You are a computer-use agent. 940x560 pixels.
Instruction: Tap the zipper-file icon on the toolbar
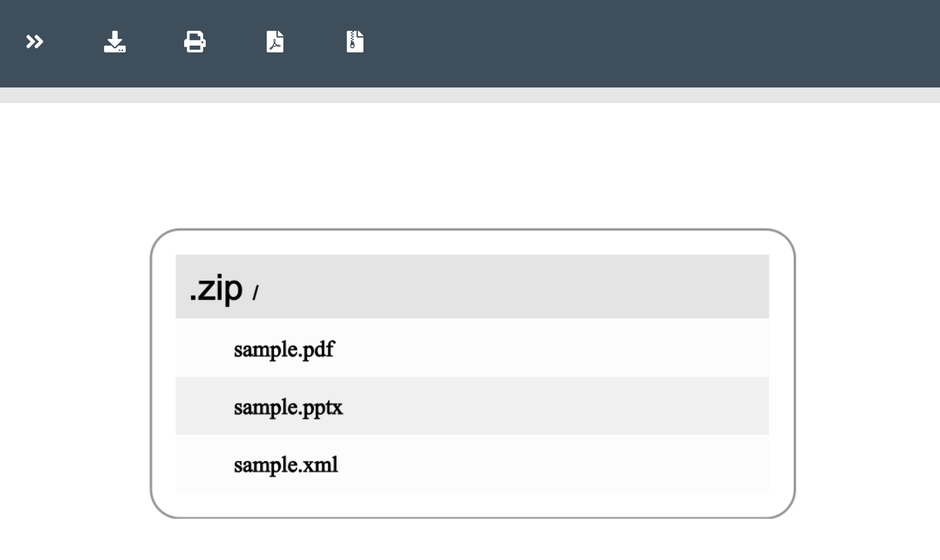click(x=355, y=42)
